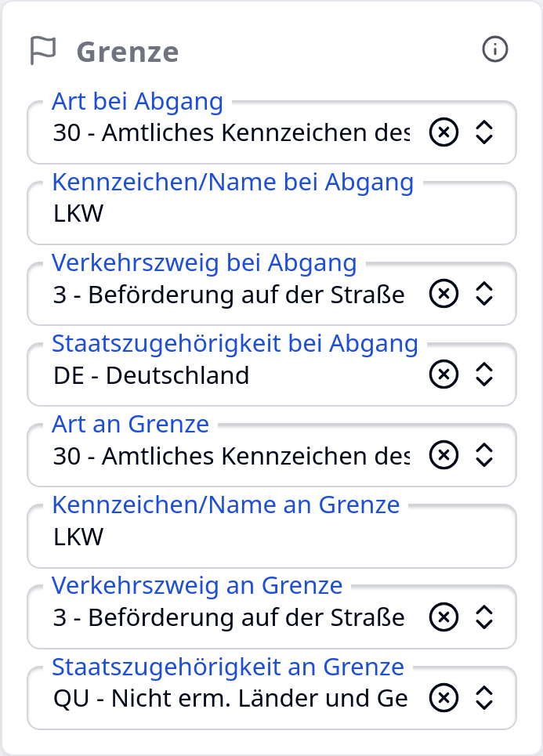Clear the "Art bei Abgang" selection
This screenshot has height=756, width=543.
pos(443,132)
